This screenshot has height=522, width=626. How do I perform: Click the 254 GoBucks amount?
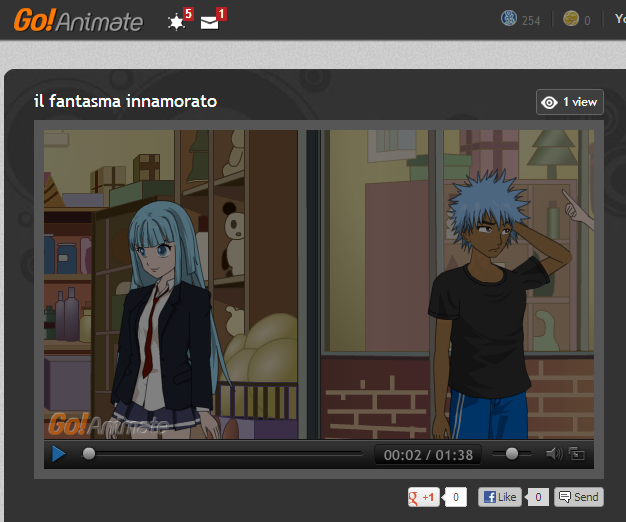531,20
